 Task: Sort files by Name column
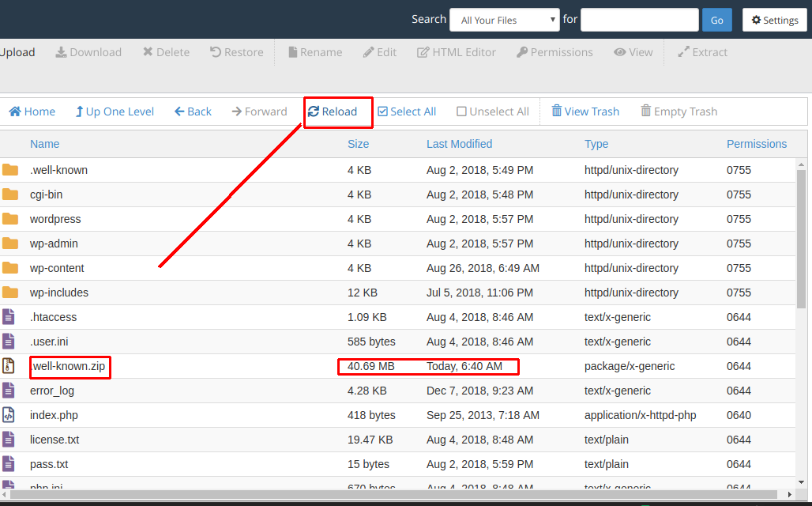[x=44, y=144]
